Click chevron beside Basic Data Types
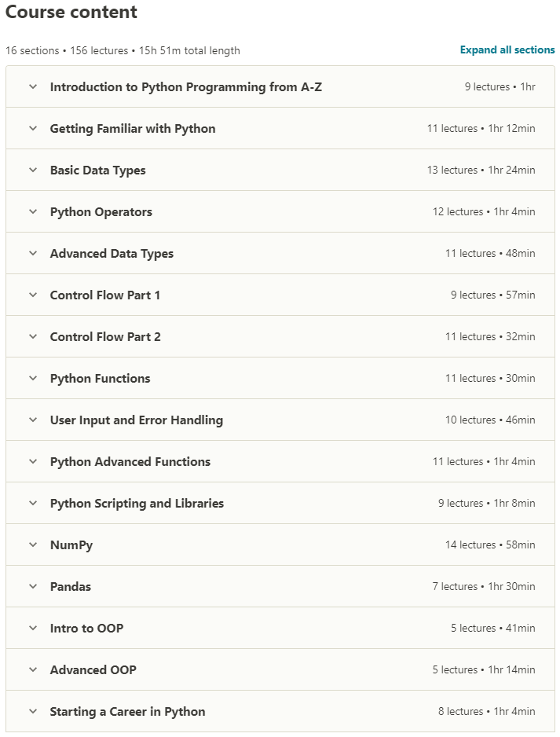Viewport: 560px width, 737px height. coord(33,170)
